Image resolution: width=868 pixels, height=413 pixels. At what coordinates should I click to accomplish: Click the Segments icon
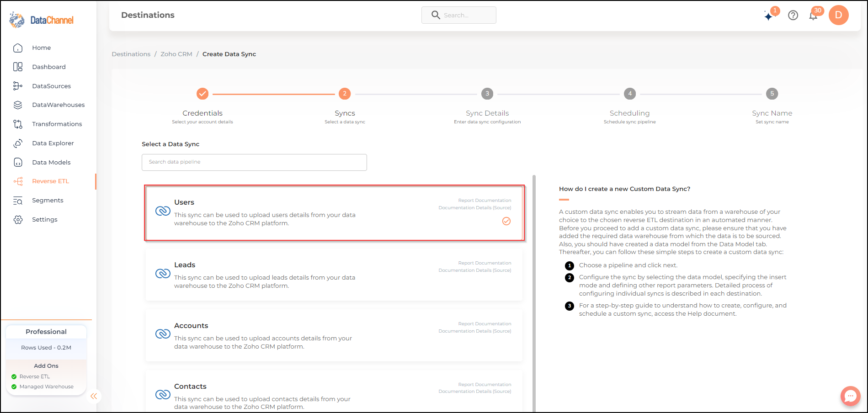pos(18,201)
